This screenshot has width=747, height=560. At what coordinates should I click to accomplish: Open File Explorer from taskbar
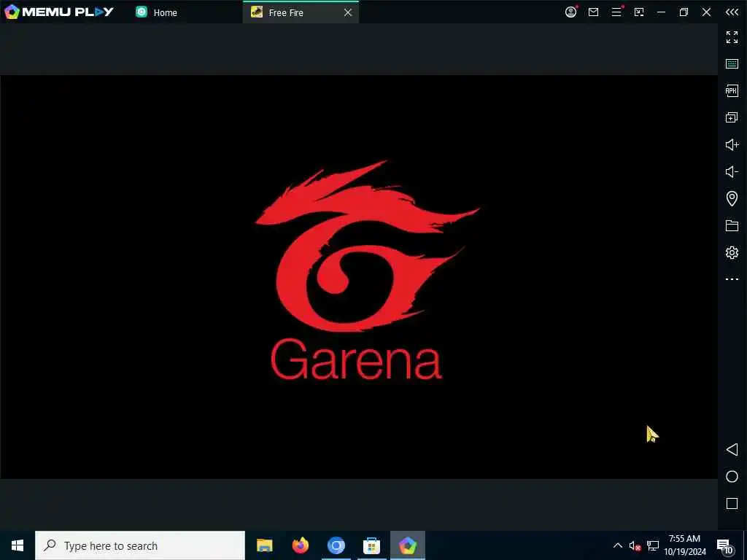pyautogui.click(x=264, y=545)
